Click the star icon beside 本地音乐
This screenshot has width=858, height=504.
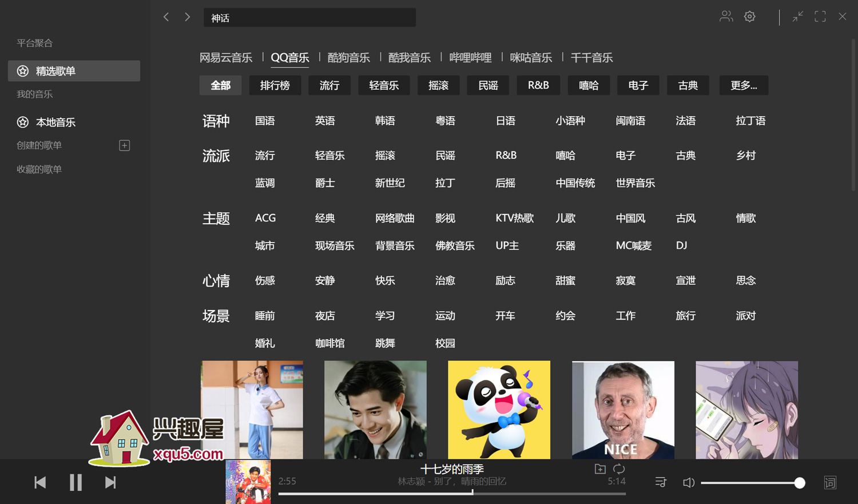coord(23,122)
